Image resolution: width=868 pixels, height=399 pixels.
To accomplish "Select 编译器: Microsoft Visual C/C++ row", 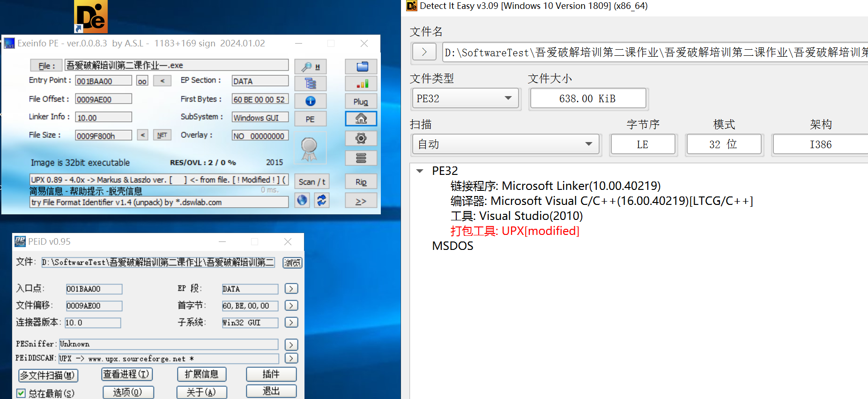I will [602, 201].
